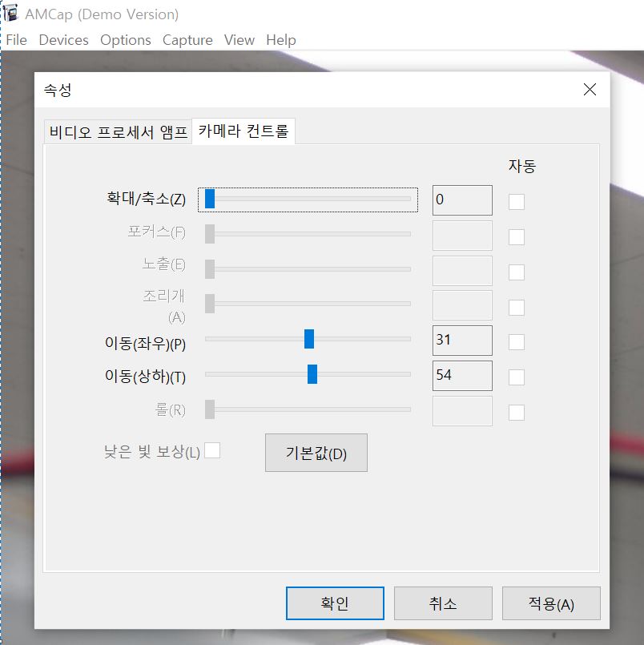
Task: Click the 자동 column header text
Action: pos(522,166)
